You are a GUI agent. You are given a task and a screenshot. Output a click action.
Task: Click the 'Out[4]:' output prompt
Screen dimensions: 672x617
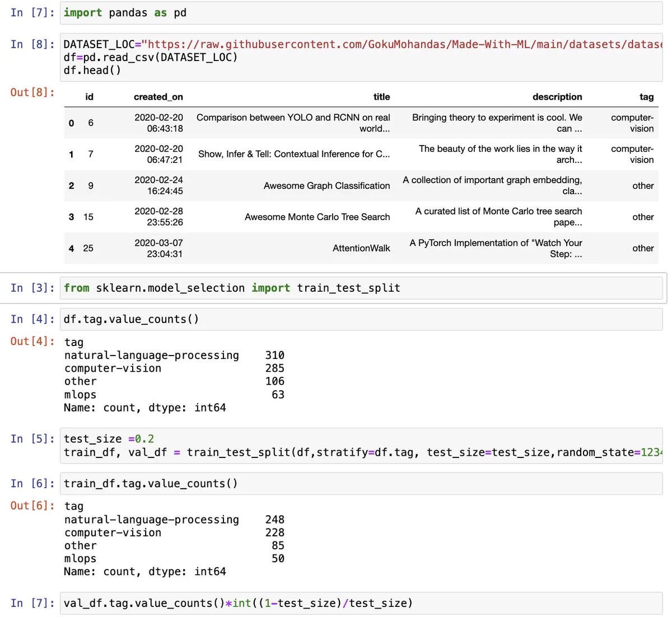32,342
